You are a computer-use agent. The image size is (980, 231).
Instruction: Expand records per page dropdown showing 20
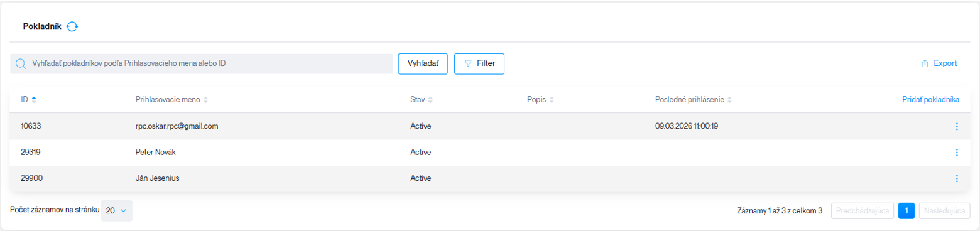click(x=117, y=211)
